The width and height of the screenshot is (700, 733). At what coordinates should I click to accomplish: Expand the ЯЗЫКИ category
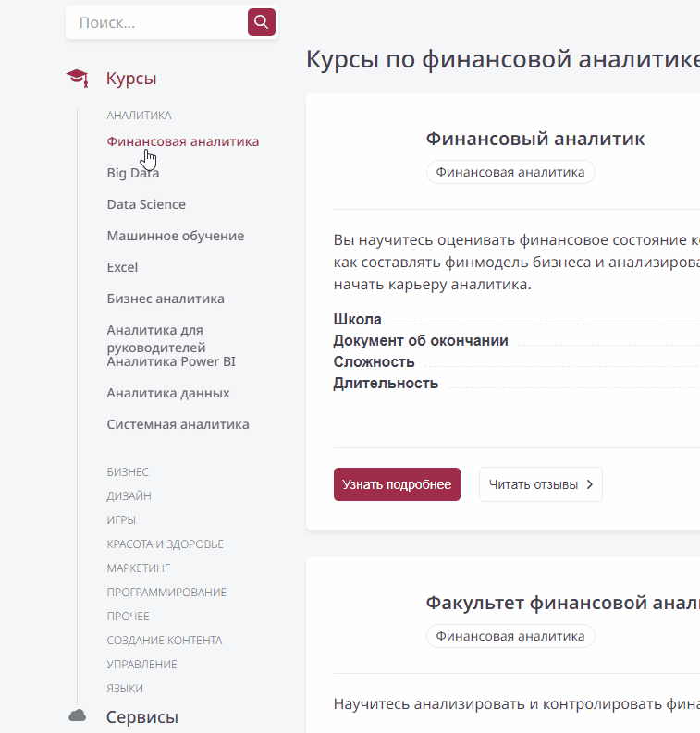coord(125,688)
